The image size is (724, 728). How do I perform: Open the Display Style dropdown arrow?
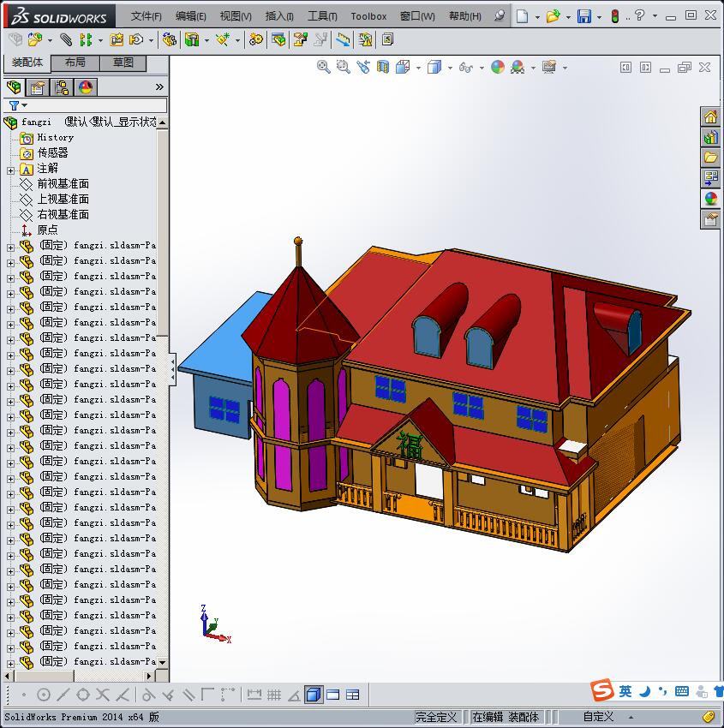coord(450,69)
